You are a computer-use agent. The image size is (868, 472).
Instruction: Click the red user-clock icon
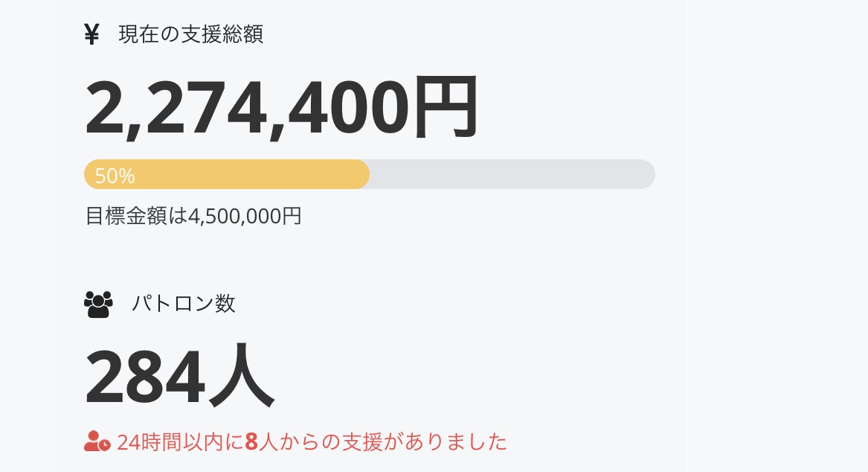click(97, 441)
